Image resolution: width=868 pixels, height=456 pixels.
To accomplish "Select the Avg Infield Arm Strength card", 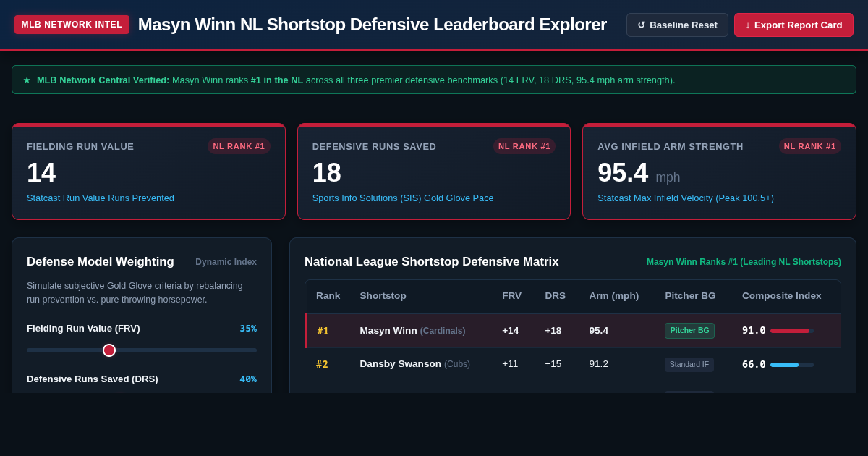I will pos(719,172).
